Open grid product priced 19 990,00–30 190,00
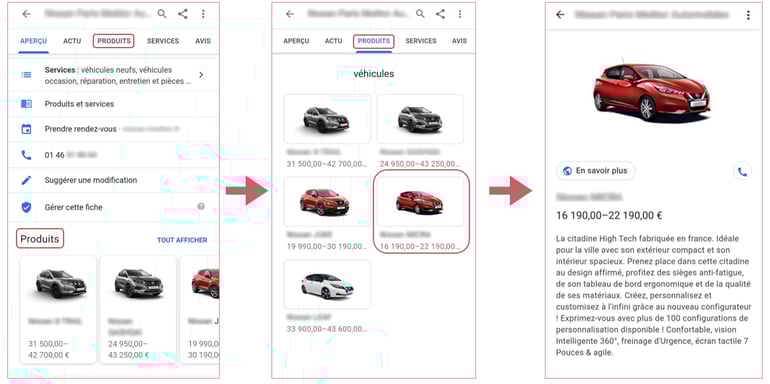 coord(327,214)
